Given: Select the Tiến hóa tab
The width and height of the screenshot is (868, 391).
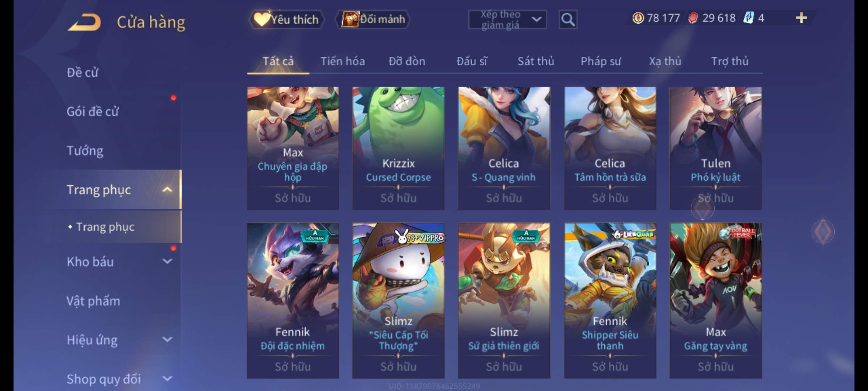Looking at the screenshot, I should (x=342, y=62).
